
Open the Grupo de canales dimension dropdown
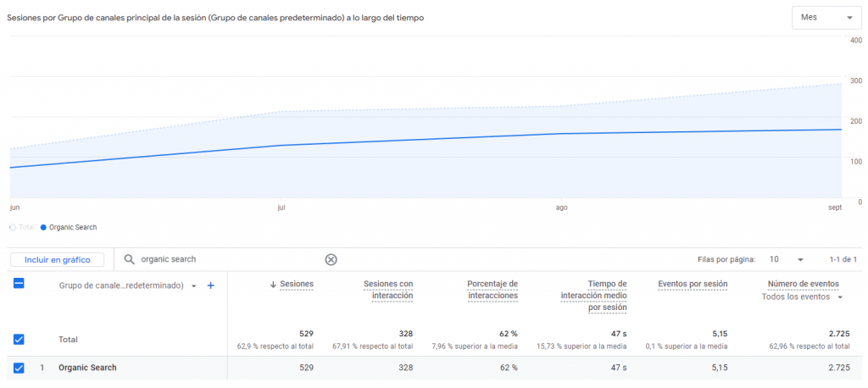point(194,286)
